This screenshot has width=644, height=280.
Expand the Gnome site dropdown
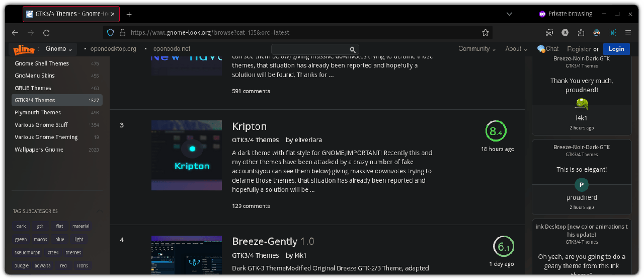point(58,49)
